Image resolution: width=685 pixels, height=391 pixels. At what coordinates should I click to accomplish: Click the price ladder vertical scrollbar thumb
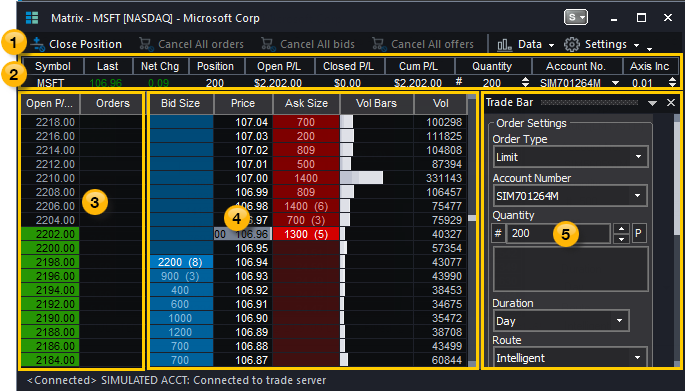[472, 218]
